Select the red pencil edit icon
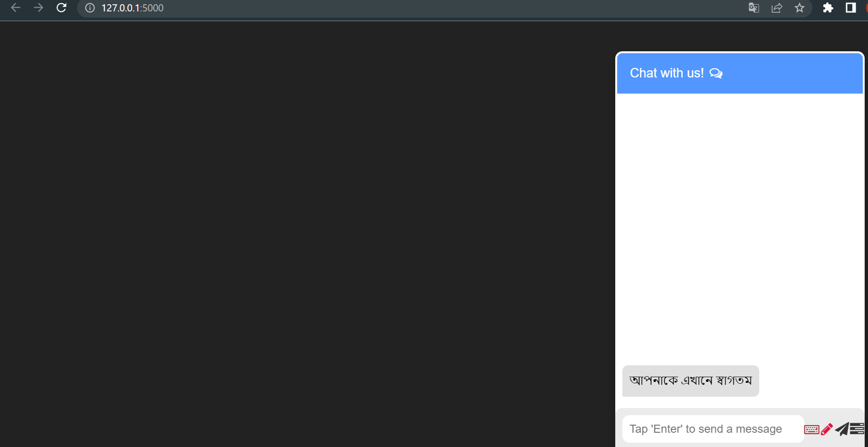The image size is (868, 447). (x=826, y=428)
